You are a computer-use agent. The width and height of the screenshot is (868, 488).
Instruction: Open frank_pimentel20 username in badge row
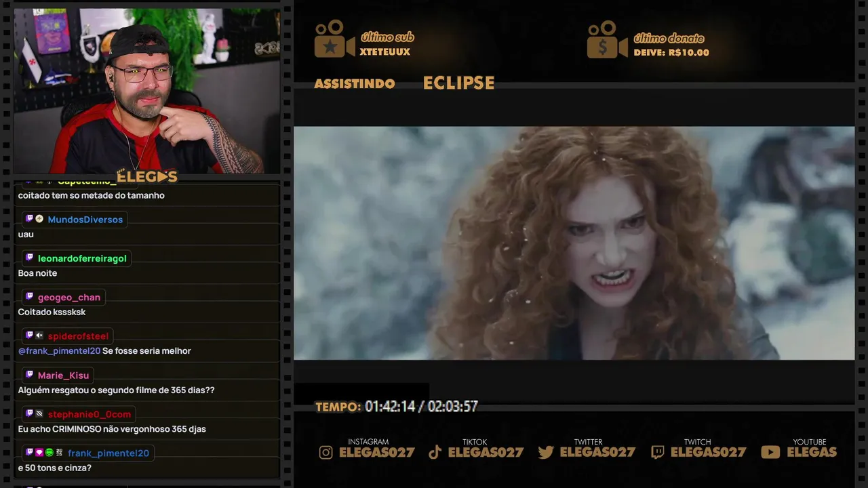click(108, 453)
